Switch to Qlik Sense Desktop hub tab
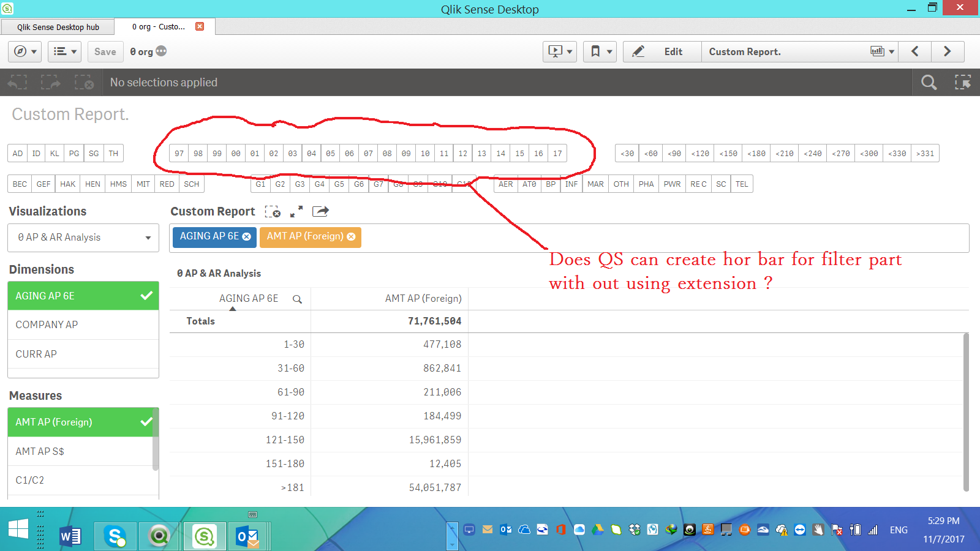The height and width of the screenshot is (551, 980). tap(58, 27)
